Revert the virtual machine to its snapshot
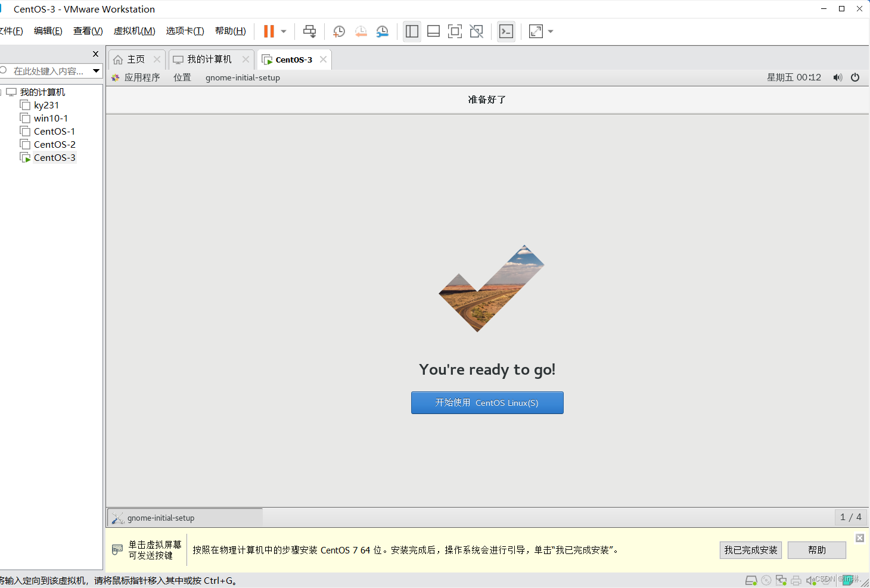Image resolution: width=870 pixels, height=588 pixels. click(361, 31)
